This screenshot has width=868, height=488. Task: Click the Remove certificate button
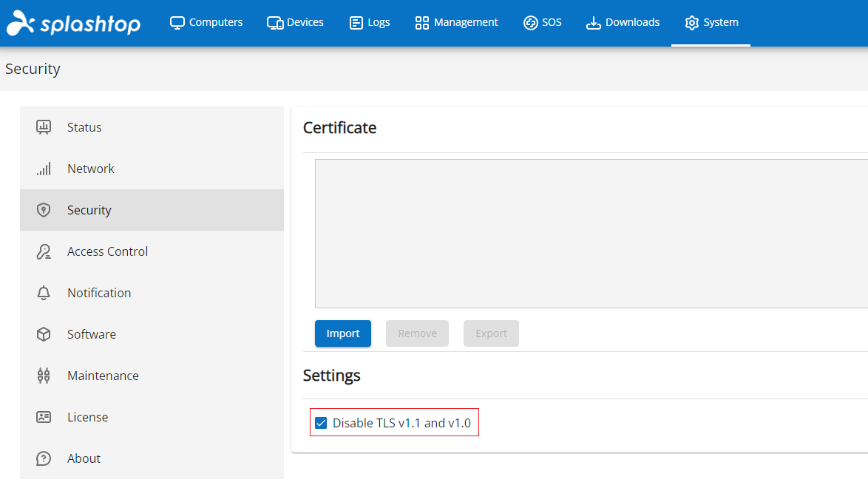[418, 333]
